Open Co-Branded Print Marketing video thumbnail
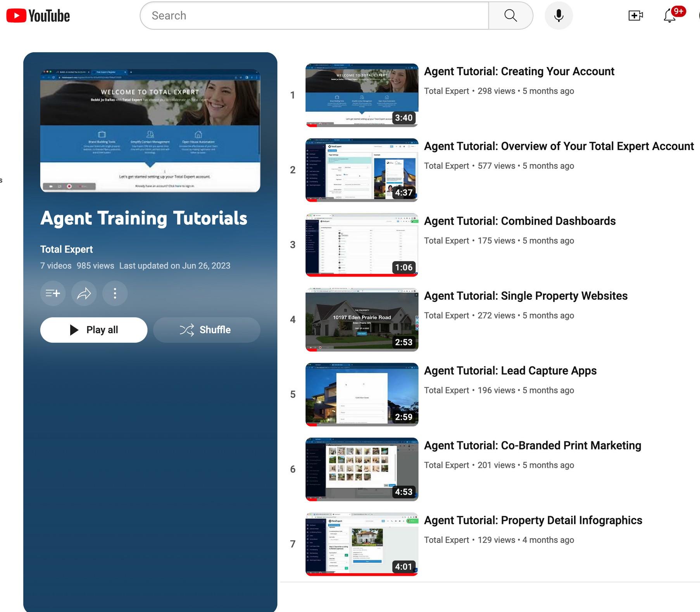This screenshot has width=700, height=612. pos(362,469)
